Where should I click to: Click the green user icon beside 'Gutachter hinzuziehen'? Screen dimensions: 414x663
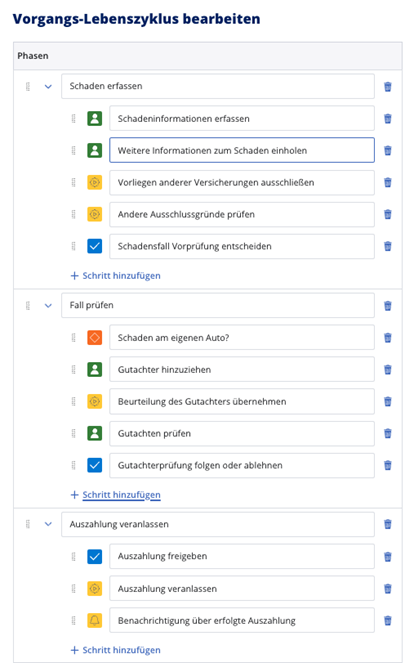95,370
